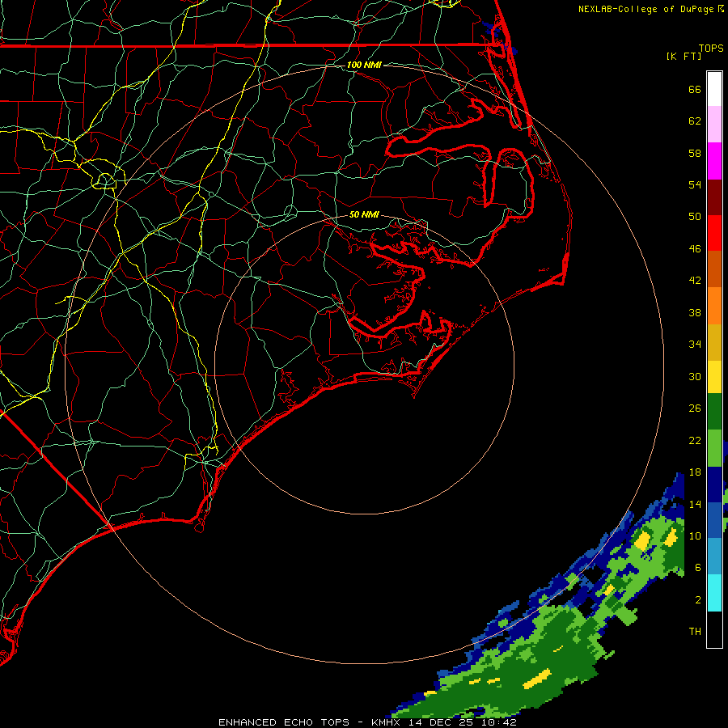The height and width of the screenshot is (728, 728).
Task: Click the light blue 6-10 kft swatch
Action: pos(714,556)
